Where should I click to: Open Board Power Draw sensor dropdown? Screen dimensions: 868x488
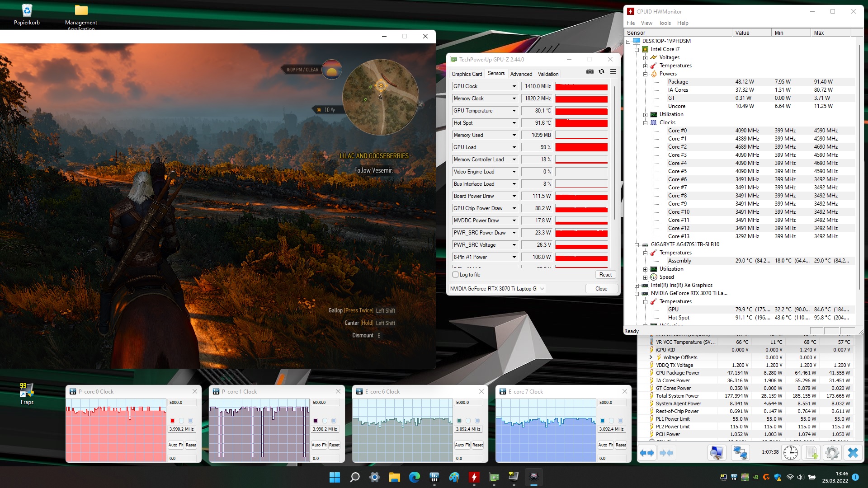[x=514, y=196]
